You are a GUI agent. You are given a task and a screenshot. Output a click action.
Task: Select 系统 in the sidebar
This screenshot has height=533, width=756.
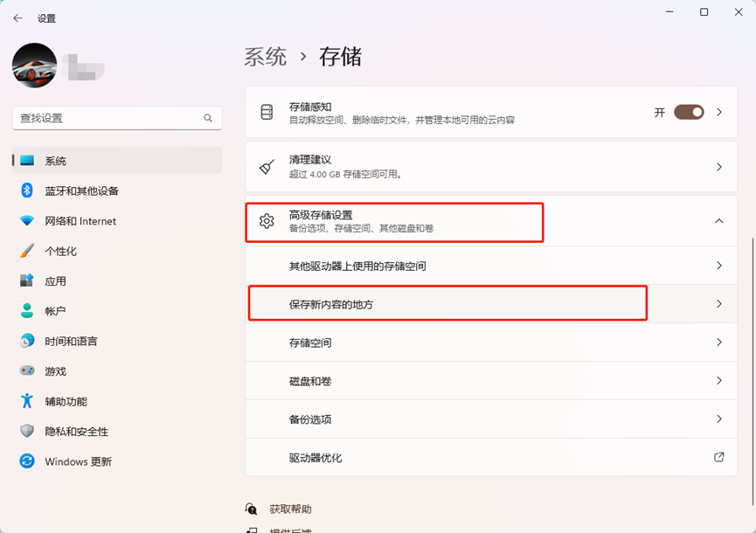[56, 161]
